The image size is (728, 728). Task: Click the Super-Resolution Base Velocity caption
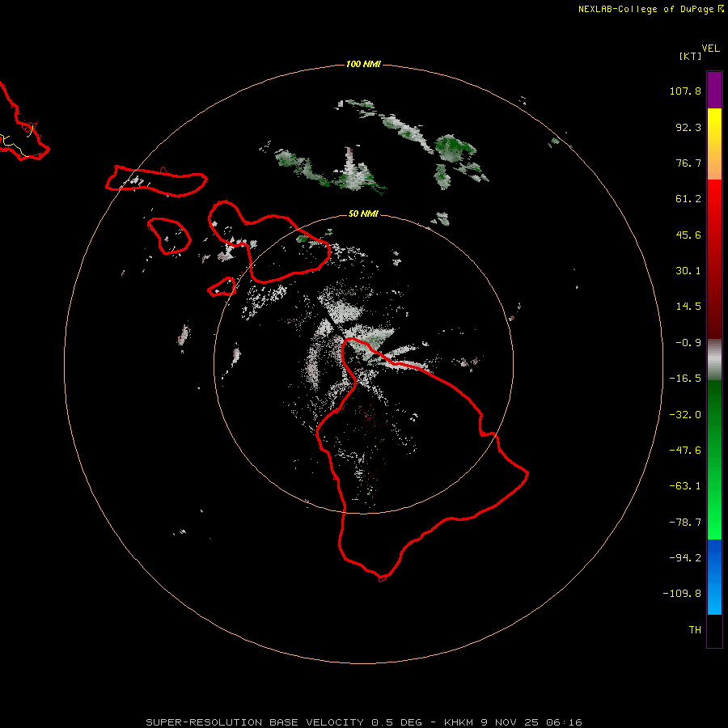point(363,722)
